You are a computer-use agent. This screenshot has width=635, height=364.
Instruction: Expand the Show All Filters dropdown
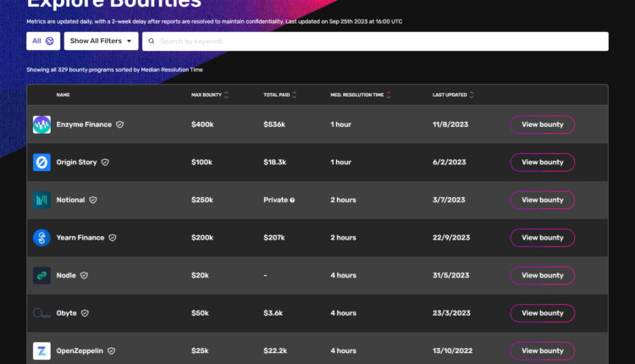point(102,41)
